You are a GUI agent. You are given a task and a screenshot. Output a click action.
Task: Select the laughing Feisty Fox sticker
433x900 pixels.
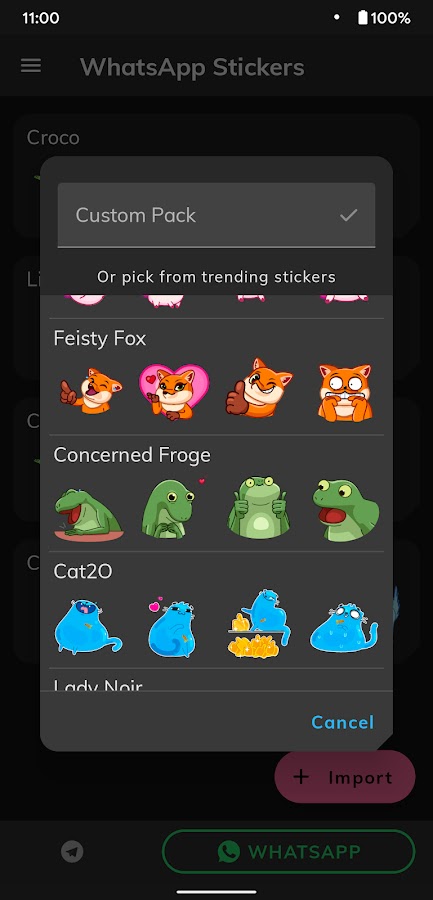tap(91, 391)
